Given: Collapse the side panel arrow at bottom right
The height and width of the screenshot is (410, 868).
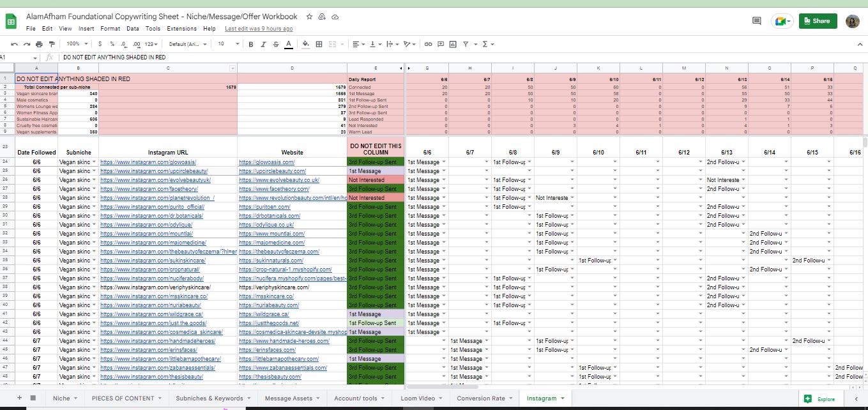Looking at the screenshot, I should (x=856, y=399).
